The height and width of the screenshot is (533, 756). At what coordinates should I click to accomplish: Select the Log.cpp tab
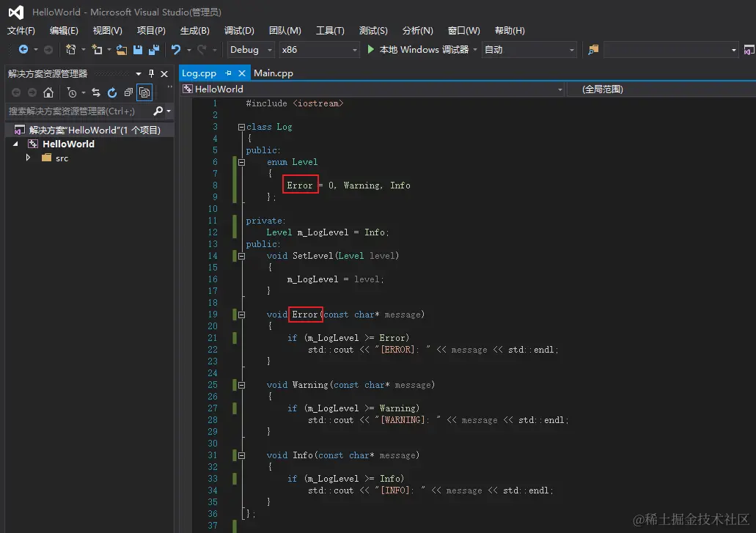199,73
